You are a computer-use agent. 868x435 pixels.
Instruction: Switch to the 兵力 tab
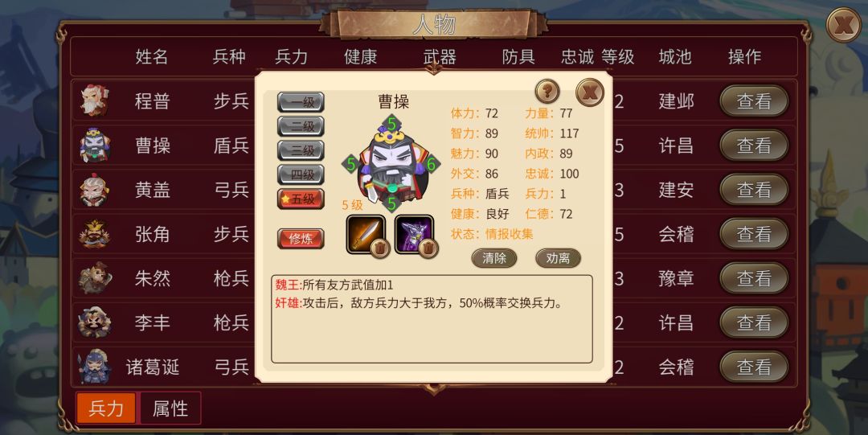(x=106, y=408)
